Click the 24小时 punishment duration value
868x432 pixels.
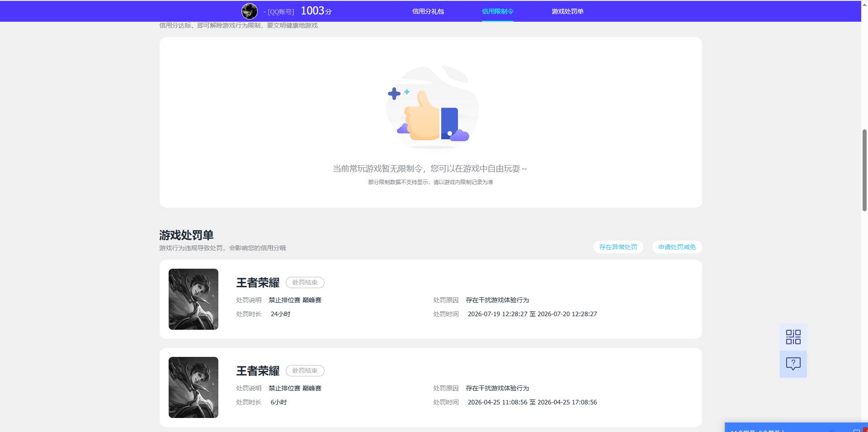click(280, 314)
